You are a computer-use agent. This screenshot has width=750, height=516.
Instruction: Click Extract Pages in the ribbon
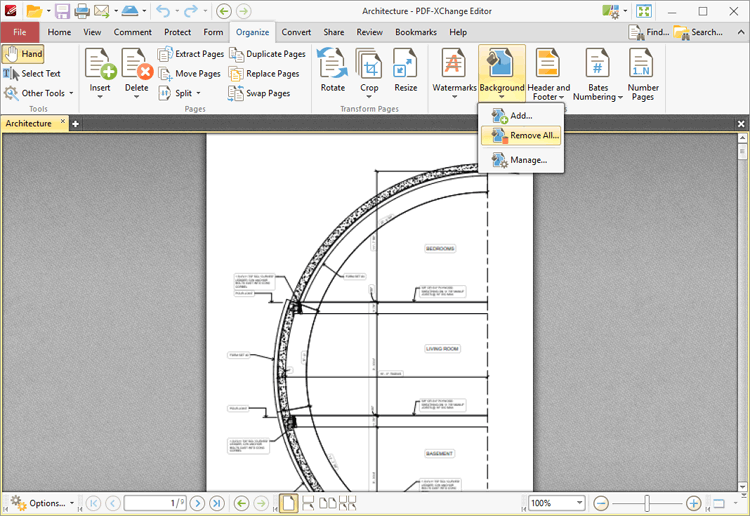191,54
